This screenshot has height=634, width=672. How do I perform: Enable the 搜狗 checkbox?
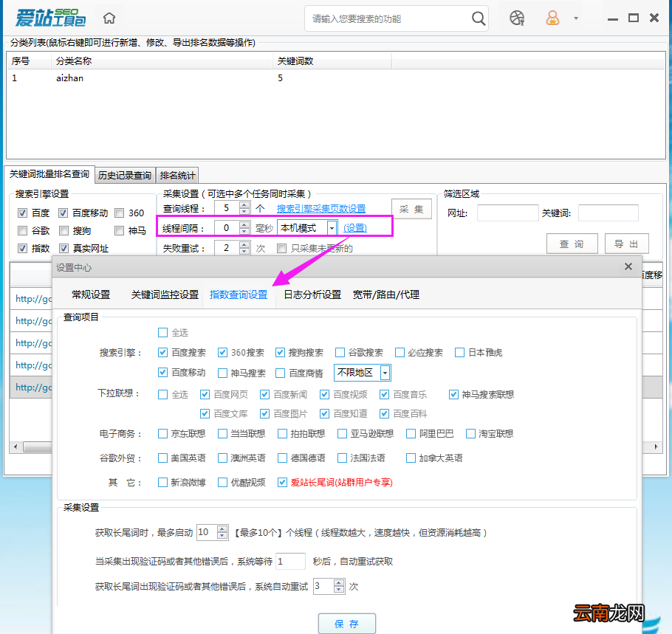pos(64,231)
